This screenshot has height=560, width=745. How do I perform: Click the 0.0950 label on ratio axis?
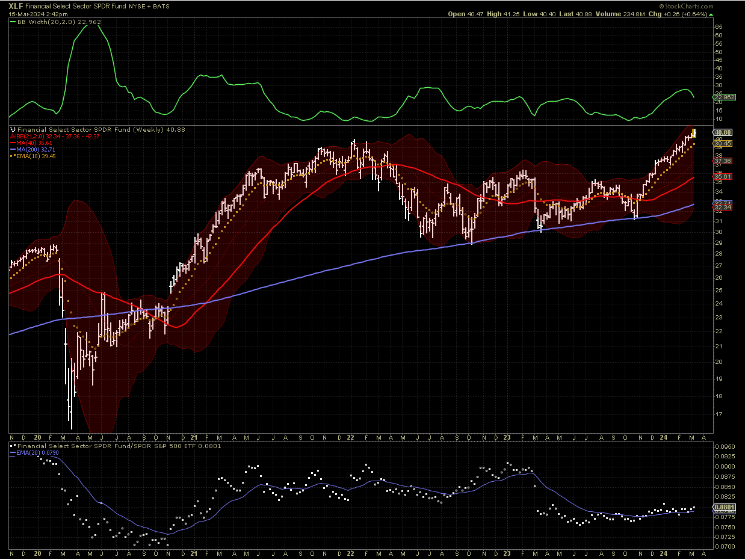(726, 446)
